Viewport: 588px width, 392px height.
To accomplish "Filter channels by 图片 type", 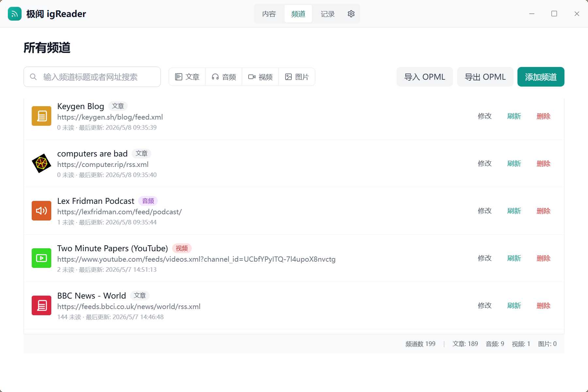I will (x=297, y=77).
